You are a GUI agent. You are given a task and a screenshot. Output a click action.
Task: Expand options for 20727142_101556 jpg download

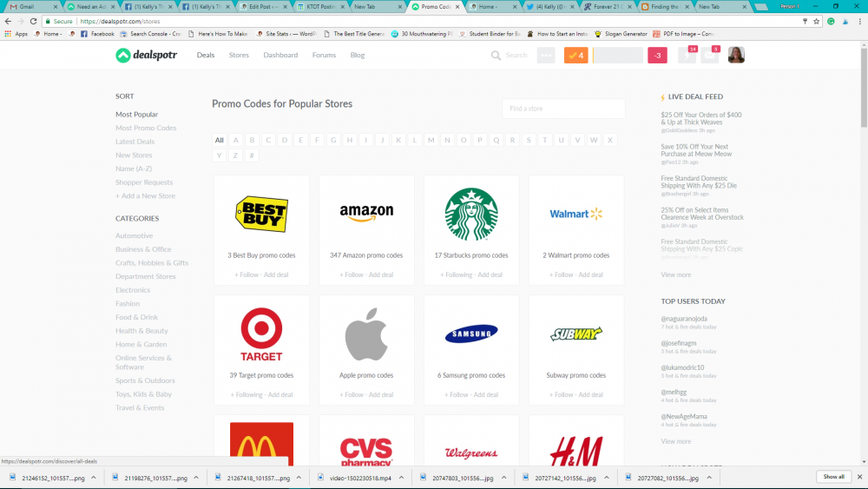coord(607,478)
